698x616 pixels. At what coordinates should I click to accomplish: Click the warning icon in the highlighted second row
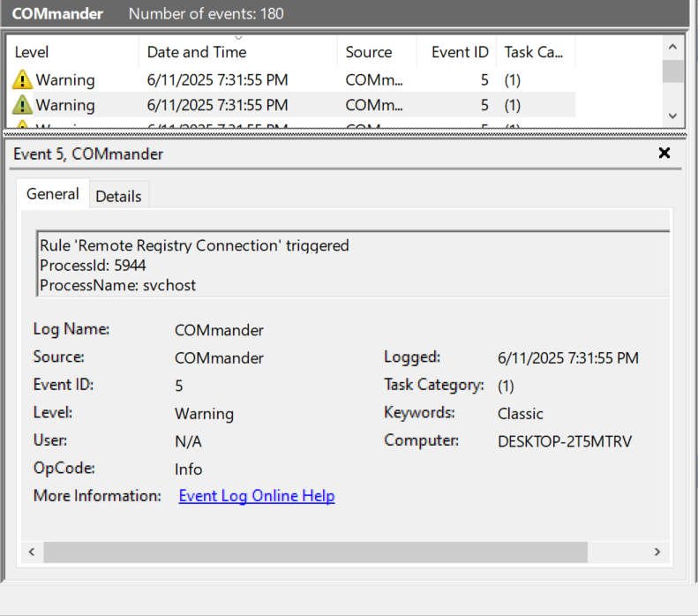coord(22,105)
